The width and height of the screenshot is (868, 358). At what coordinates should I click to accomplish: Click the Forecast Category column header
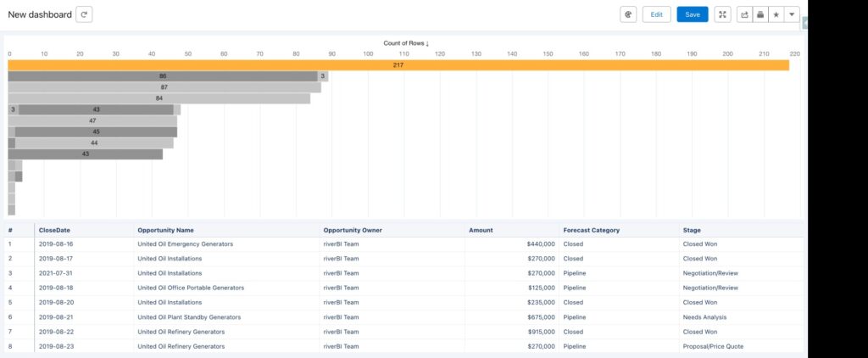tap(591, 230)
